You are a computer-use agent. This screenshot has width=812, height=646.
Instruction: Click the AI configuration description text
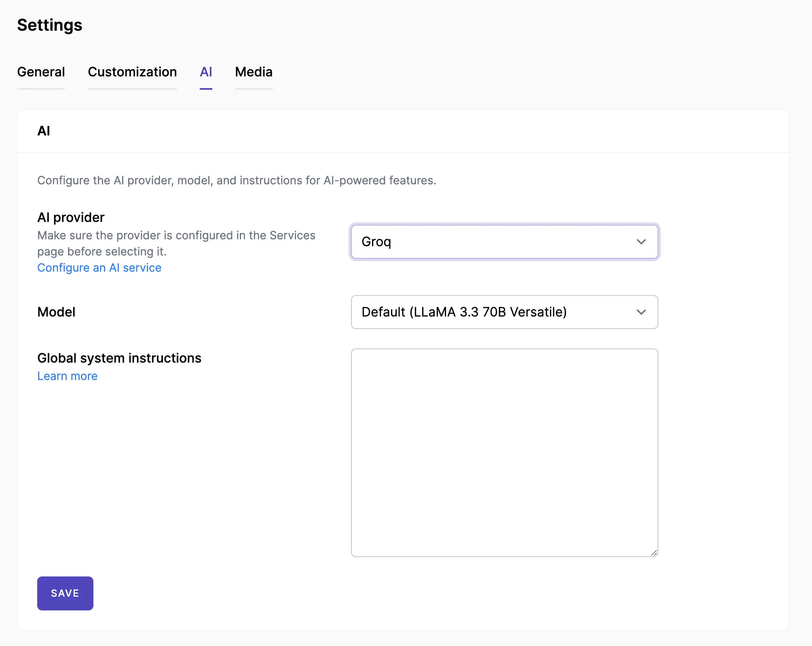[x=237, y=180]
